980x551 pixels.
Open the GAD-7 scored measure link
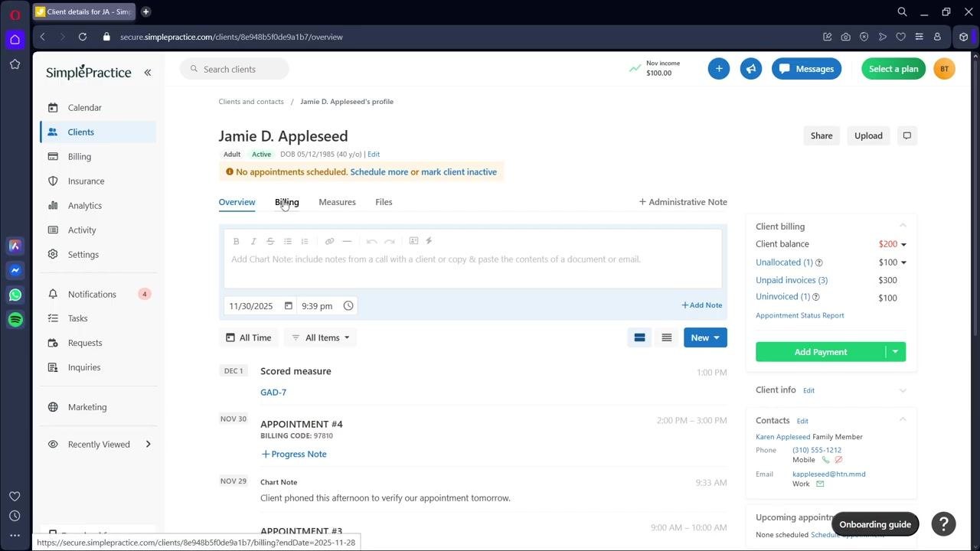click(x=273, y=393)
